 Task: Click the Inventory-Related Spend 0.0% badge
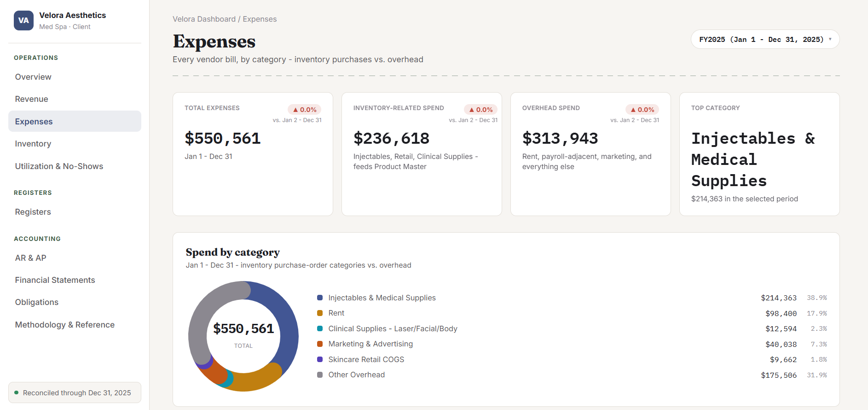480,110
